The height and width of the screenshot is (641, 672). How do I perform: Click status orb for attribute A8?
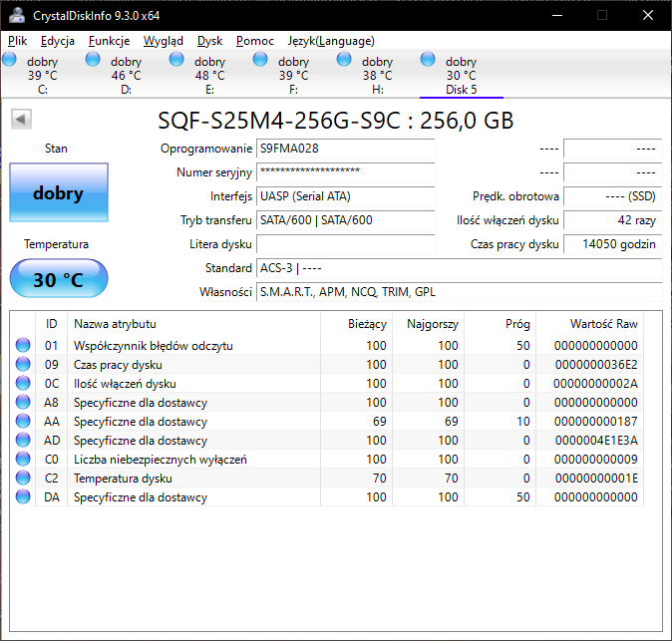[x=23, y=402]
